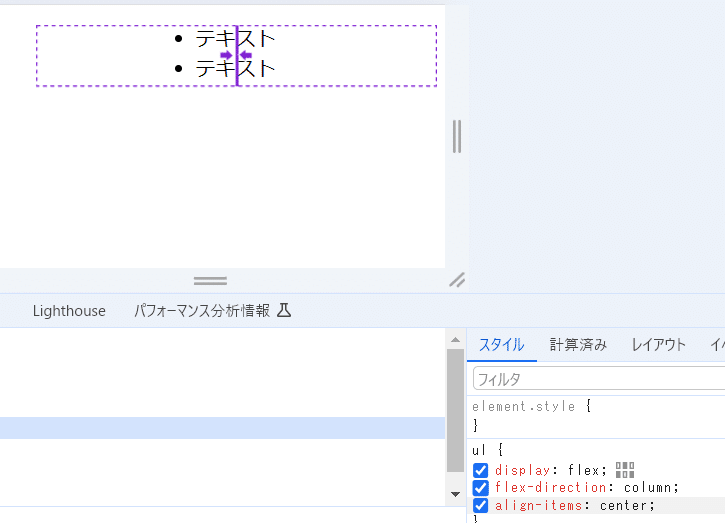Switch to the スタイル tab
The image size is (725, 523).
click(501, 345)
